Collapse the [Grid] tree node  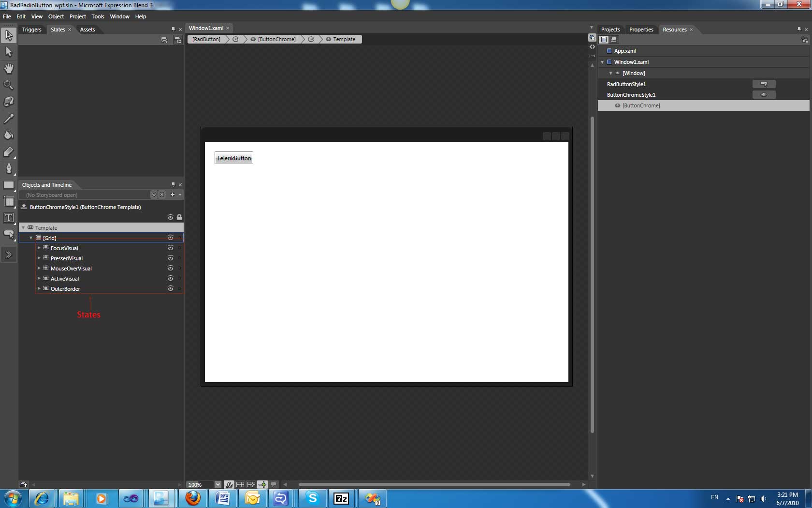(31, 238)
